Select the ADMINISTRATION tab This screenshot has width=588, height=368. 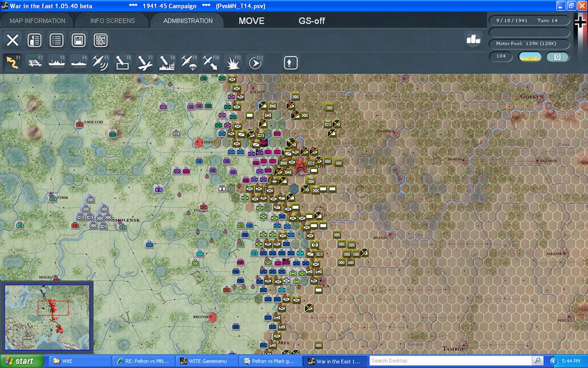tap(188, 21)
